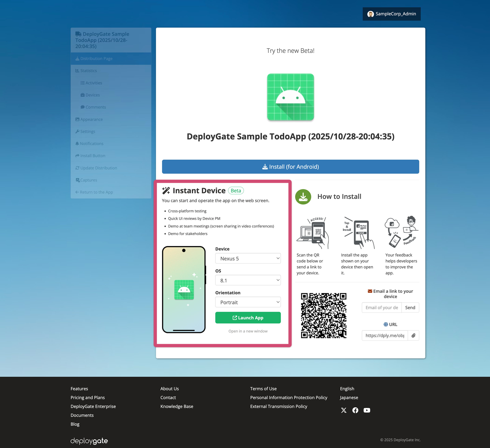Open DeployGate's Facebook page via footer icon

tap(355, 410)
